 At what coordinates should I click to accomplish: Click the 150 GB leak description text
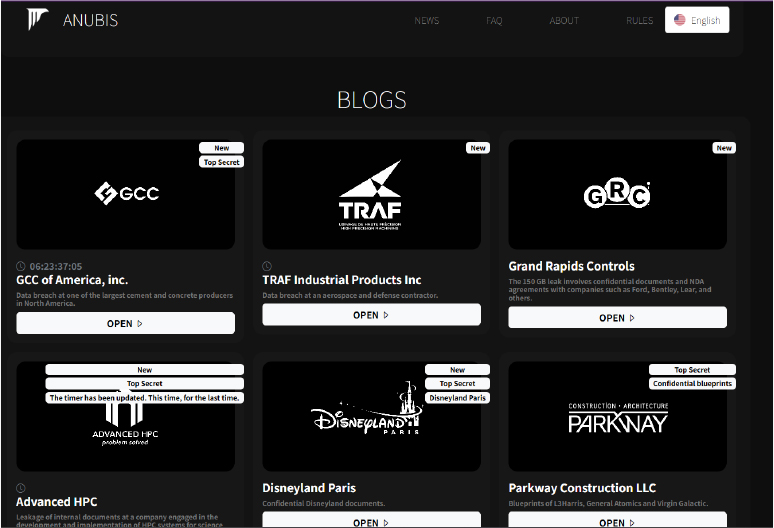610,290
